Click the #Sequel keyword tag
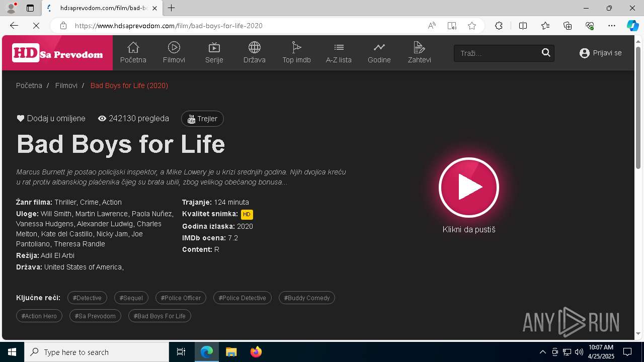Image resolution: width=644 pixels, height=362 pixels. click(131, 298)
